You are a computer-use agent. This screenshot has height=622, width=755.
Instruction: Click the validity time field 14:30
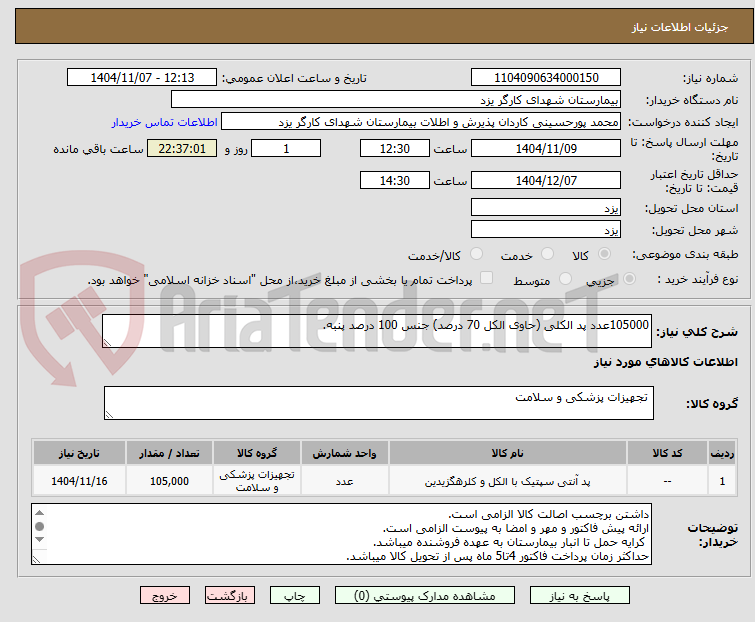tap(395, 180)
